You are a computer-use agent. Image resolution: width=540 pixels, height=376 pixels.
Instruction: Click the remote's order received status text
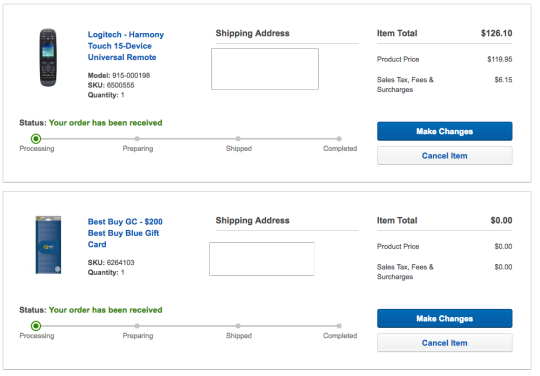pos(105,123)
